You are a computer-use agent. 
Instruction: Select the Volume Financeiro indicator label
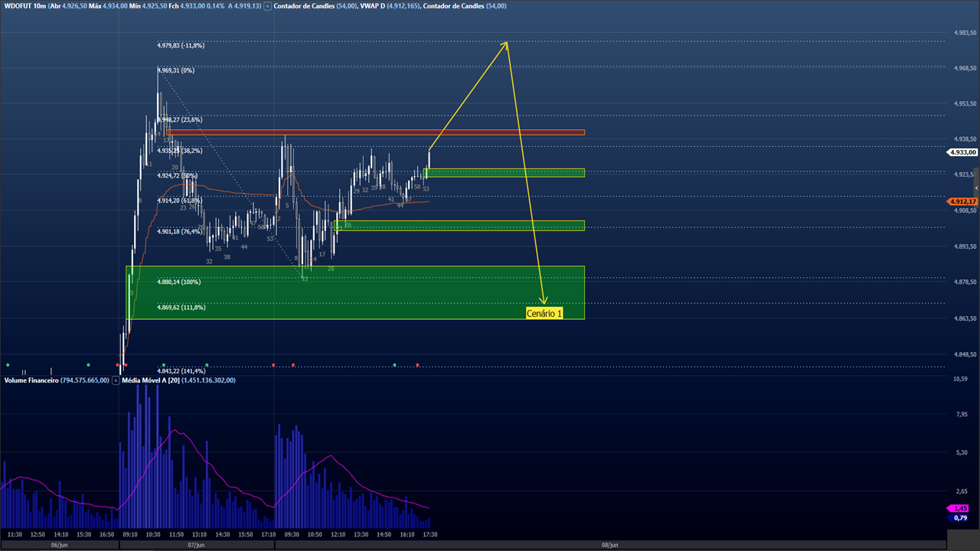(x=31, y=380)
